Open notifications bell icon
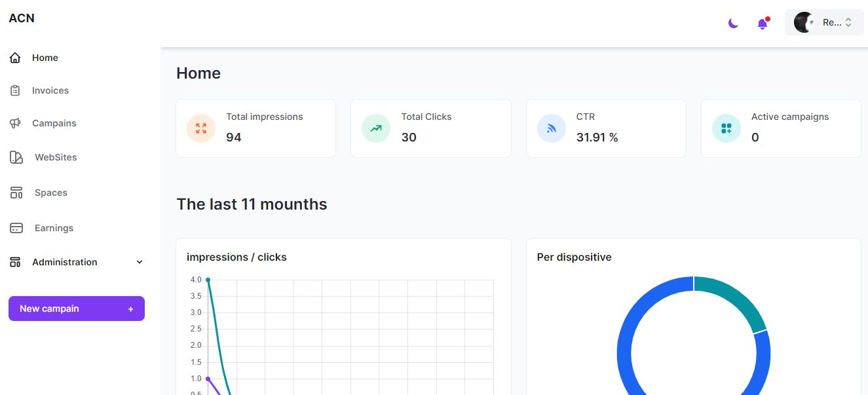 click(x=763, y=23)
